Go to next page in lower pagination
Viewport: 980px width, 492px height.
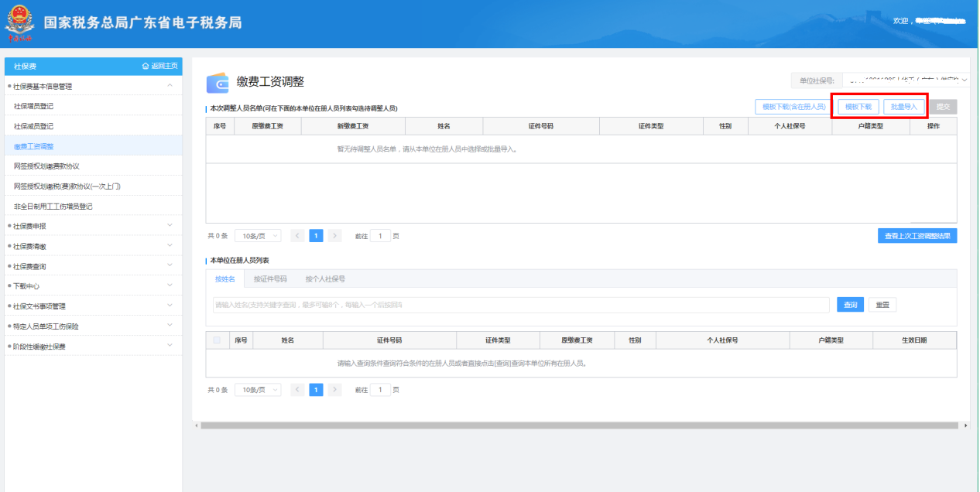pyautogui.click(x=334, y=390)
